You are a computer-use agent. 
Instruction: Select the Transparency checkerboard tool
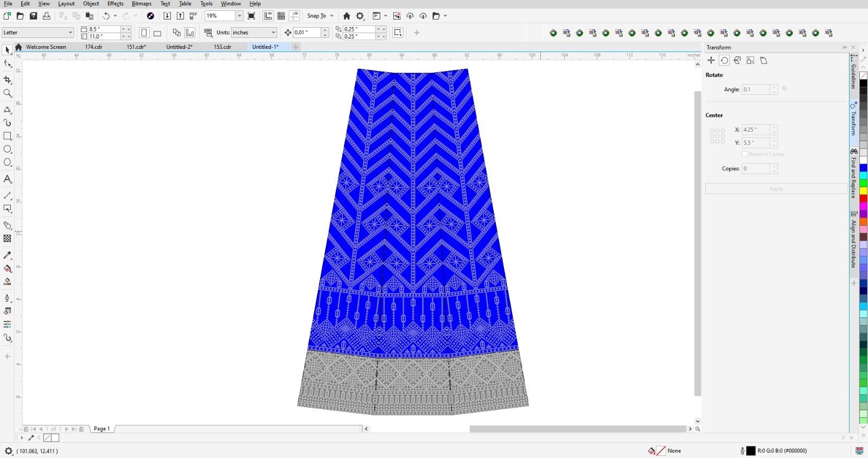point(8,238)
